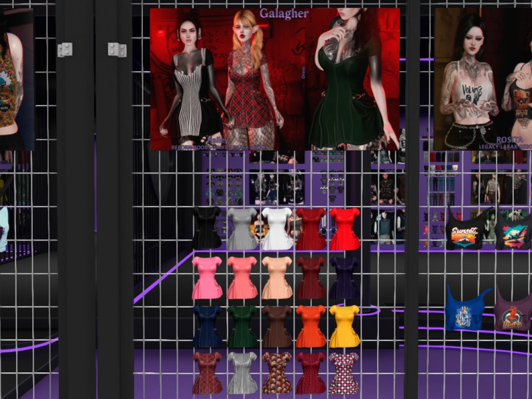532x399 pixels.
Task: Choose the orange dress
Action: (x=311, y=326)
